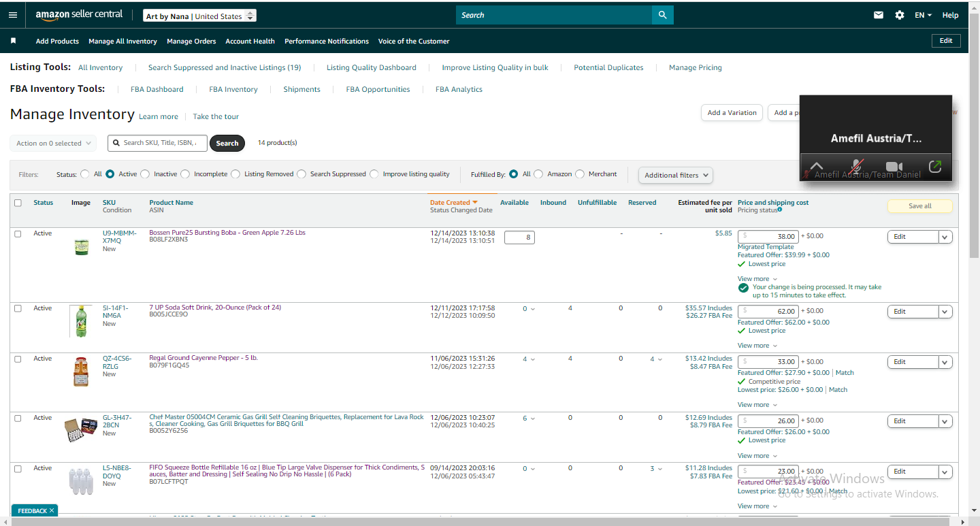The image size is (980, 526).
Task: Open Chef Master Briquettes product thumbnail
Action: pyautogui.click(x=81, y=429)
